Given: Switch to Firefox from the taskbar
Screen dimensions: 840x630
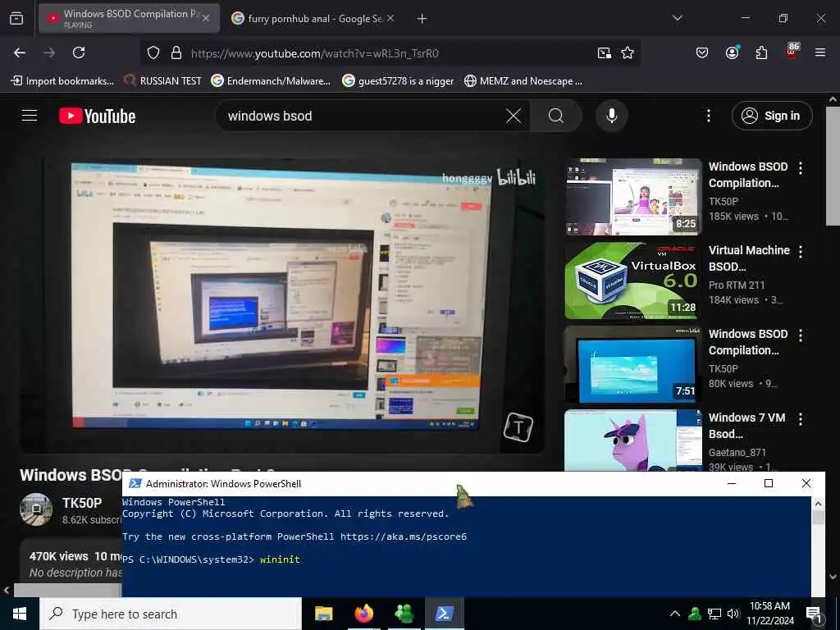Looking at the screenshot, I should click(x=363, y=614).
